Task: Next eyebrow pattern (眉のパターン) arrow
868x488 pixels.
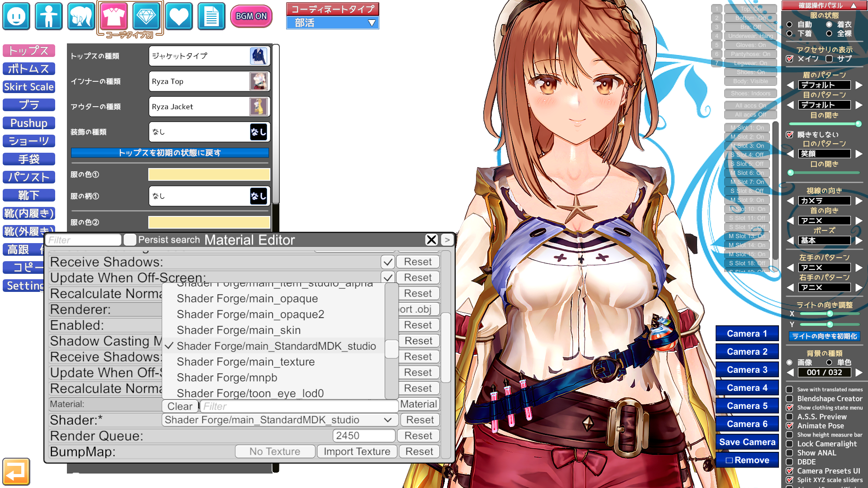Action: coord(859,85)
